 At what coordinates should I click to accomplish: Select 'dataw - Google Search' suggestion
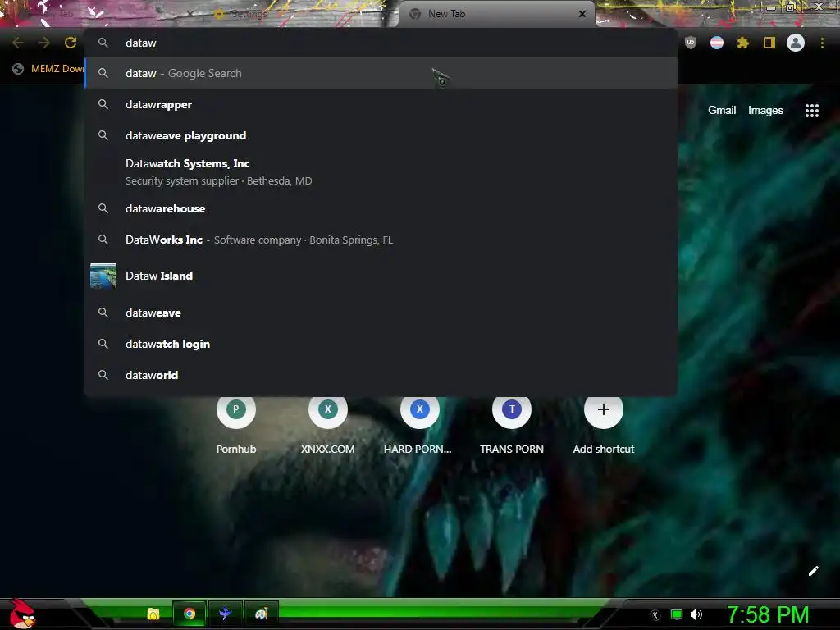point(381,73)
